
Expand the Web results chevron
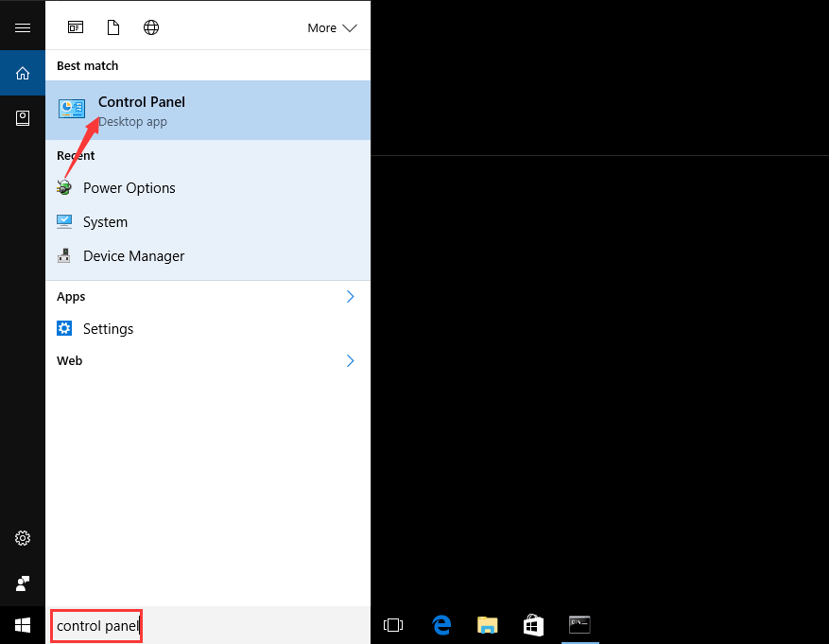350,360
